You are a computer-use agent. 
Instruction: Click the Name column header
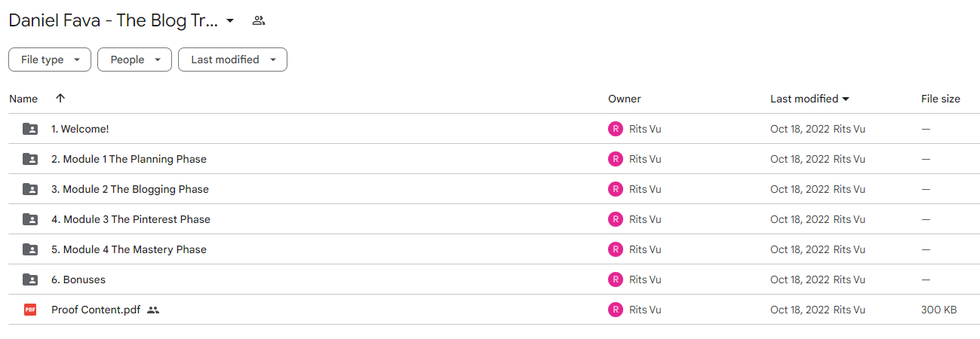pos(23,99)
